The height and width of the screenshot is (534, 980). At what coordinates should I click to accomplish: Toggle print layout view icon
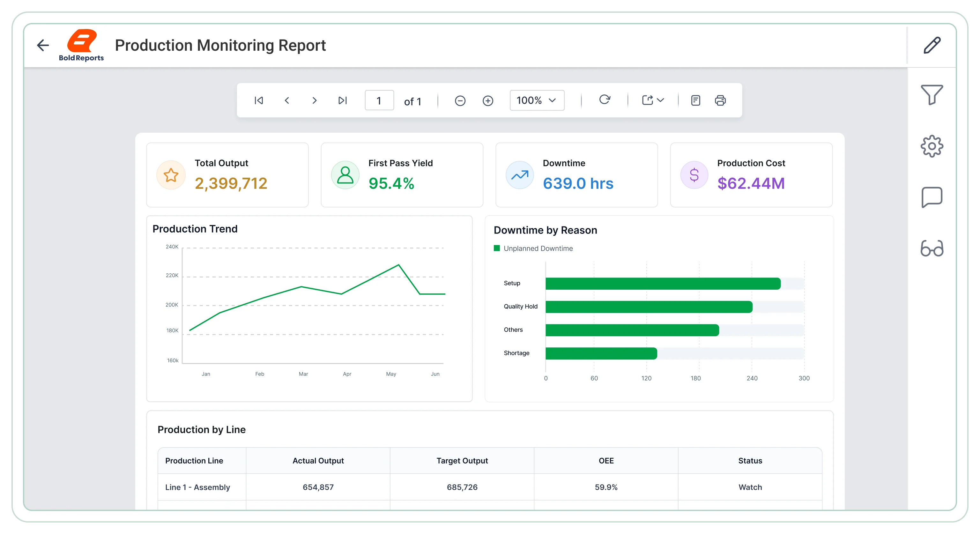(695, 100)
